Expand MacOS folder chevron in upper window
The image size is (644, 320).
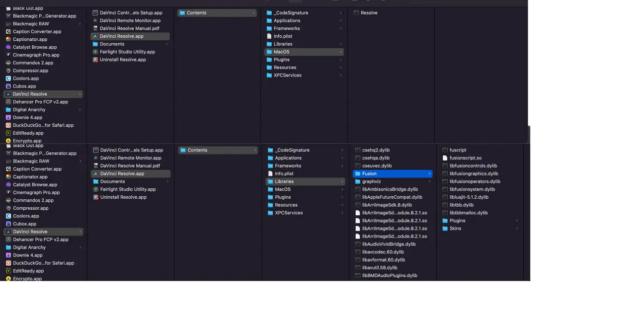[x=341, y=52]
